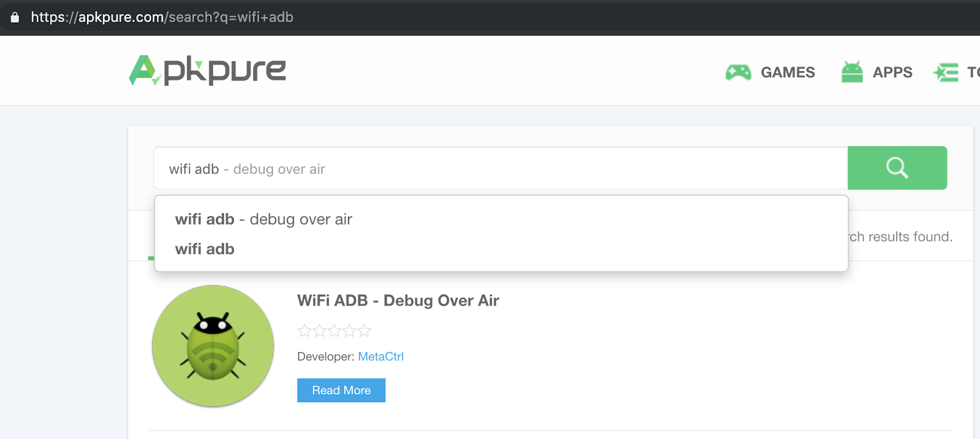Open the green bug app icon thumbnail
Screen dimensions: 980x439
point(213,346)
